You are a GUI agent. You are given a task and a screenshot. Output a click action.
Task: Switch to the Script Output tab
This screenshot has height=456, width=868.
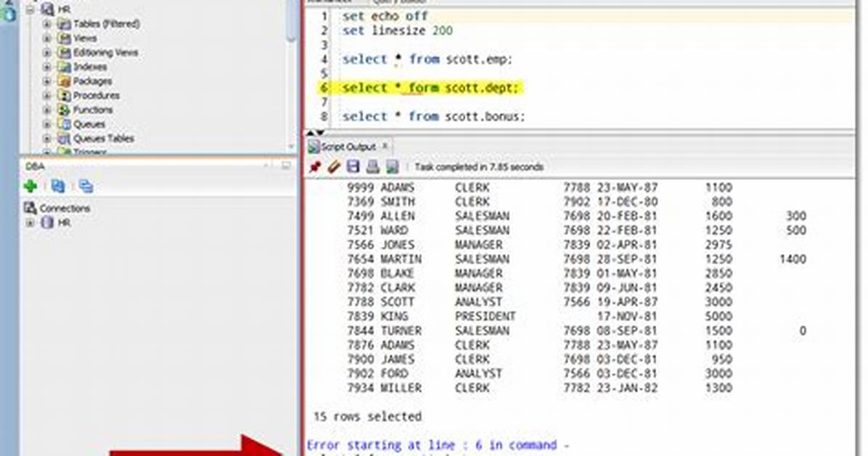[348, 147]
